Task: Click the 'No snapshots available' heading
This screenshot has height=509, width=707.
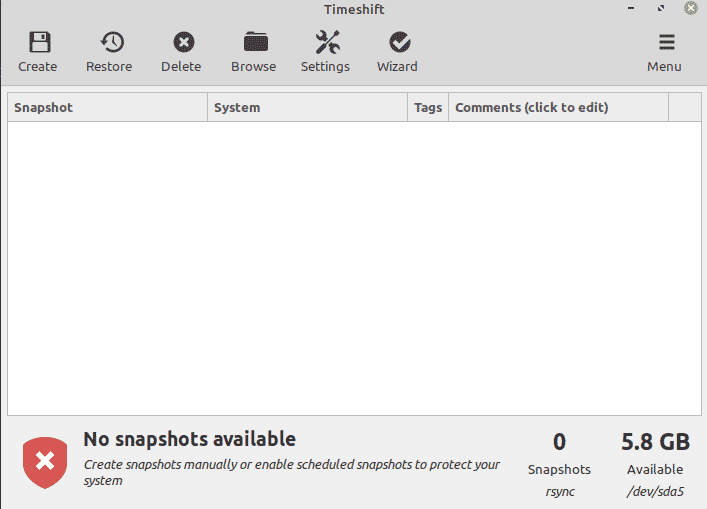Action: click(190, 439)
